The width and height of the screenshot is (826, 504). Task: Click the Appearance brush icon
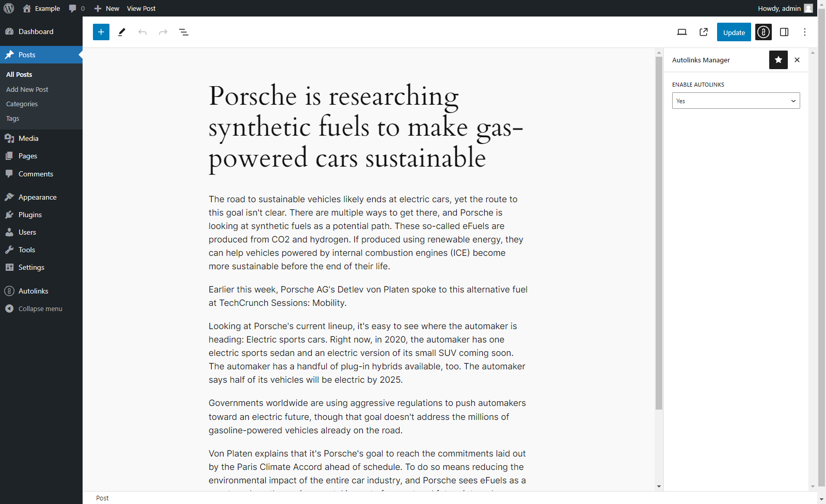pyautogui.click(x=9, y=197)
